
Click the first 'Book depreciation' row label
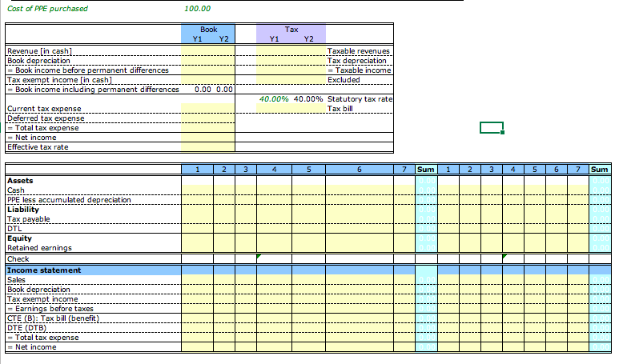click(38, 60)
